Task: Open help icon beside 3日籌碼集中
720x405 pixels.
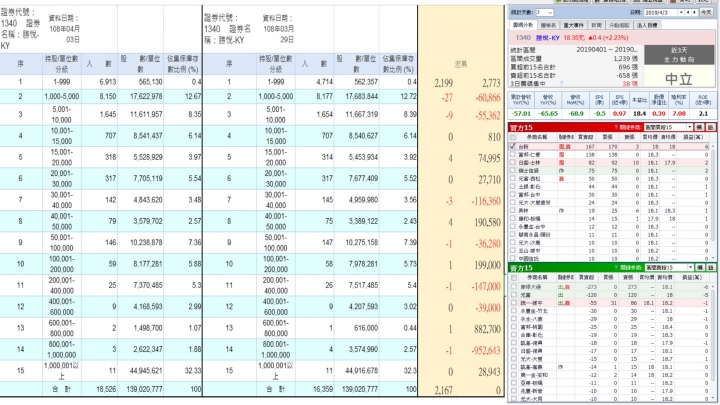Action: [561, 84]
